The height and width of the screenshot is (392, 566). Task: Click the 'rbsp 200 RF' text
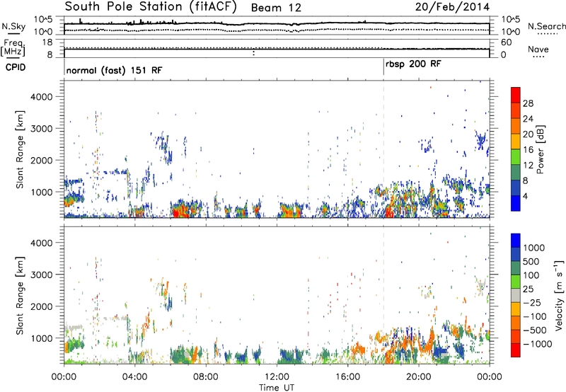tap(413, 64)
